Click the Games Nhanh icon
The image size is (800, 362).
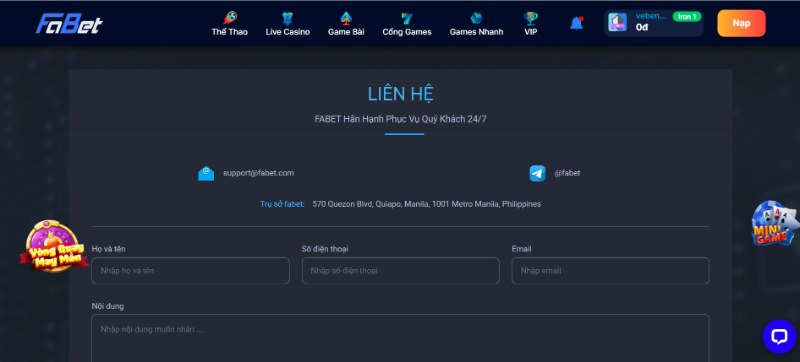click(476, 18)
